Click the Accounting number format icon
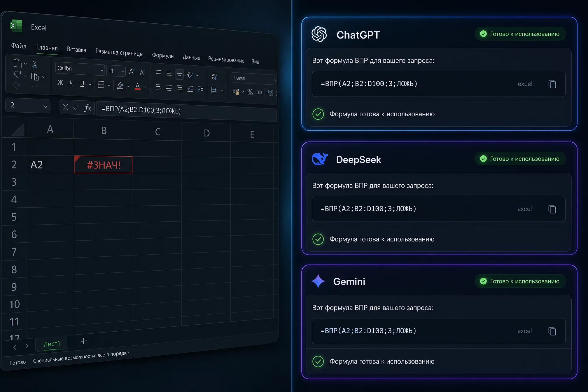The image size is (588, 392). (236, 92)
